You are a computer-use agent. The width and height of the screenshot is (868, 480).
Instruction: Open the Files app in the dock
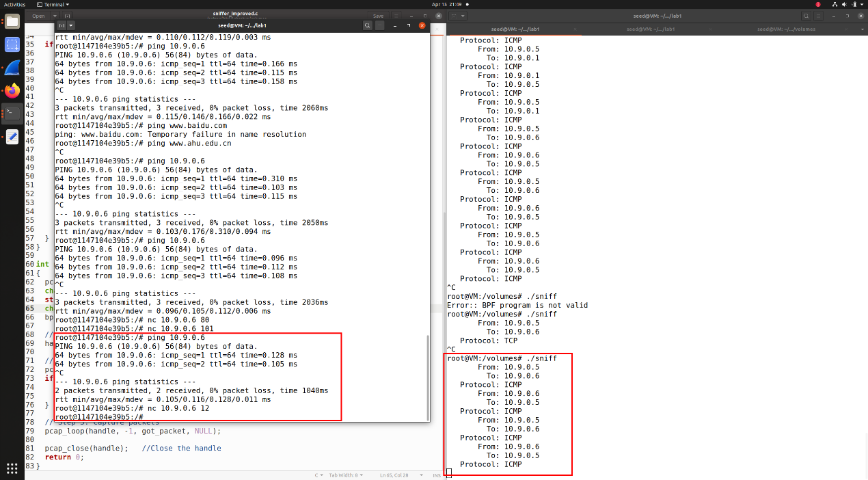coord(12,21)
